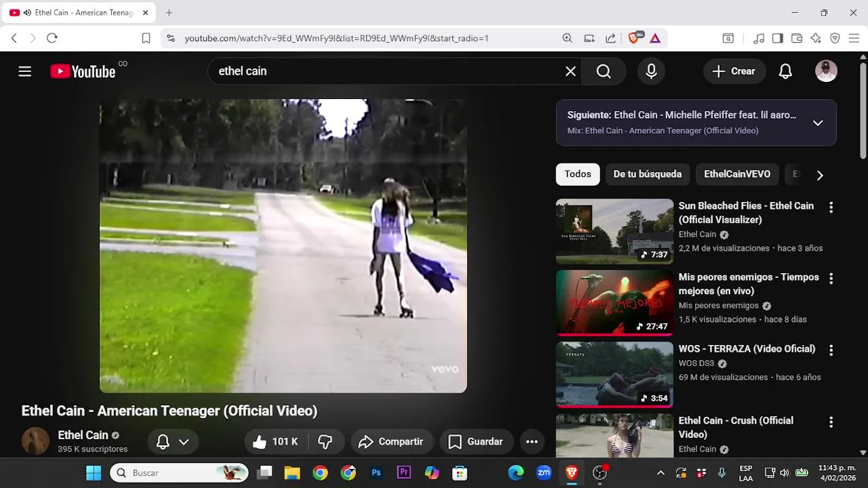Open Ethel Cain channel avatar below video
The width and height of the screenshot is (868, 488).
(35, 441)
